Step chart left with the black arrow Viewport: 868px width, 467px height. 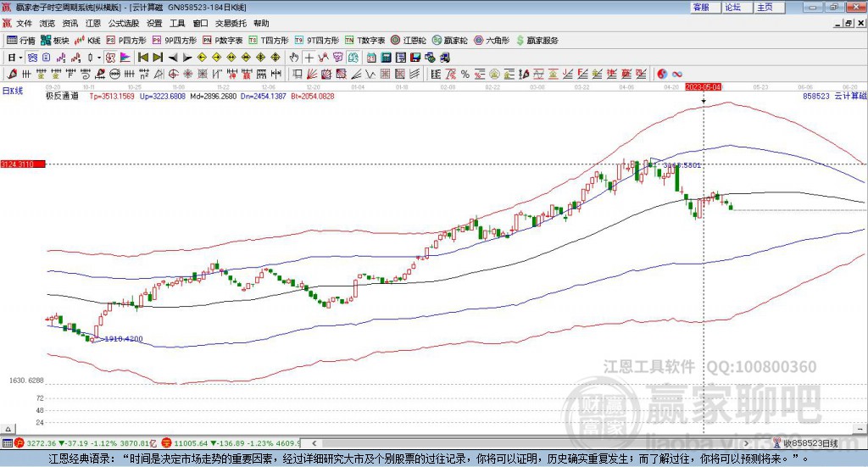(x=174, y=58)
